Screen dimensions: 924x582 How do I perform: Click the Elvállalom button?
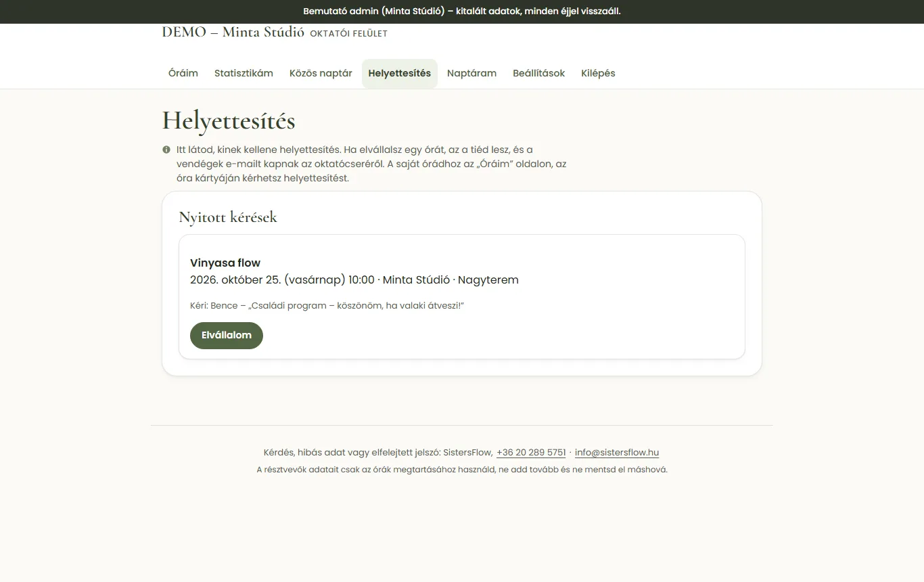tap(227, 336)
